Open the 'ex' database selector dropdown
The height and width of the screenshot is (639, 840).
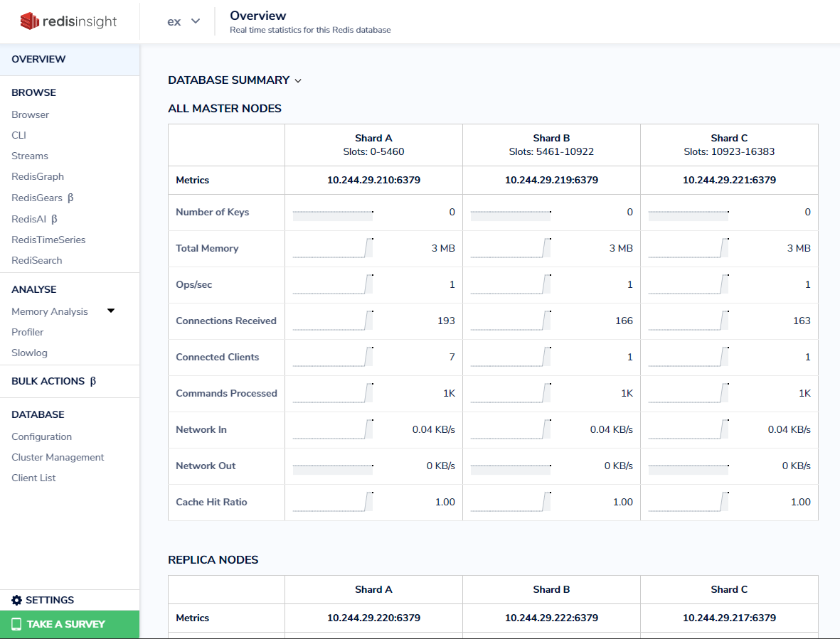point(184,21)
